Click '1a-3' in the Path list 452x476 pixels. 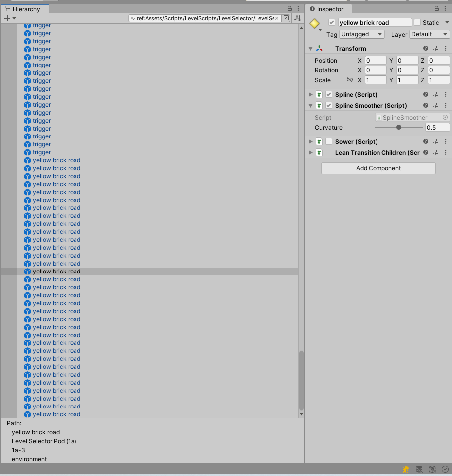18,450
